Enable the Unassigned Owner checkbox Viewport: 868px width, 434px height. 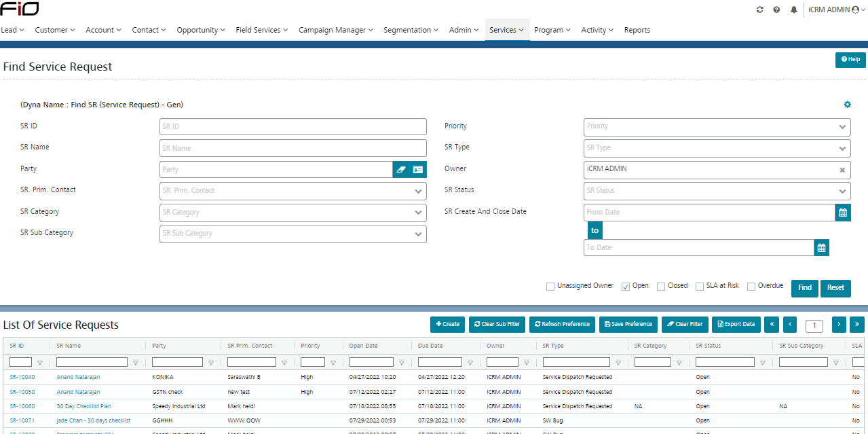coord(550,287)
